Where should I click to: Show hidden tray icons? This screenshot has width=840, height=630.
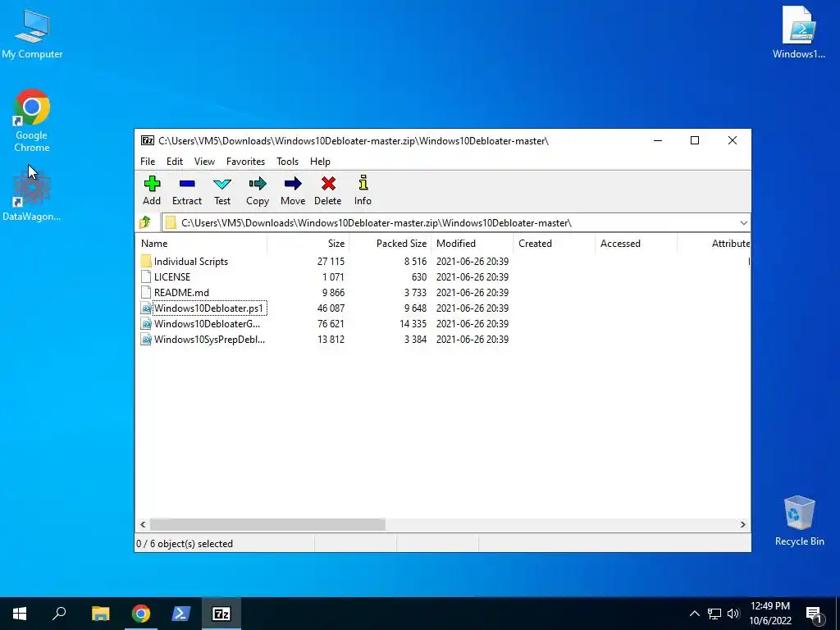694,614
